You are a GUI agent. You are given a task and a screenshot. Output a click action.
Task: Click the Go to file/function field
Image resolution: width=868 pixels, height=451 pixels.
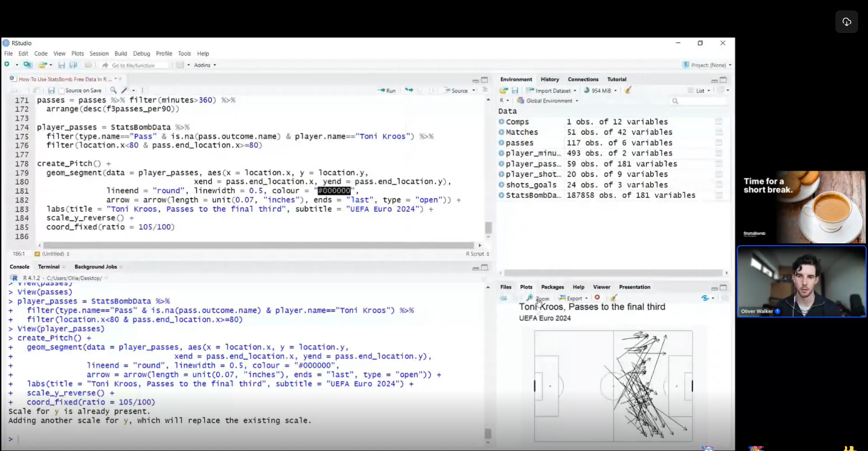[x=133, y=66]
